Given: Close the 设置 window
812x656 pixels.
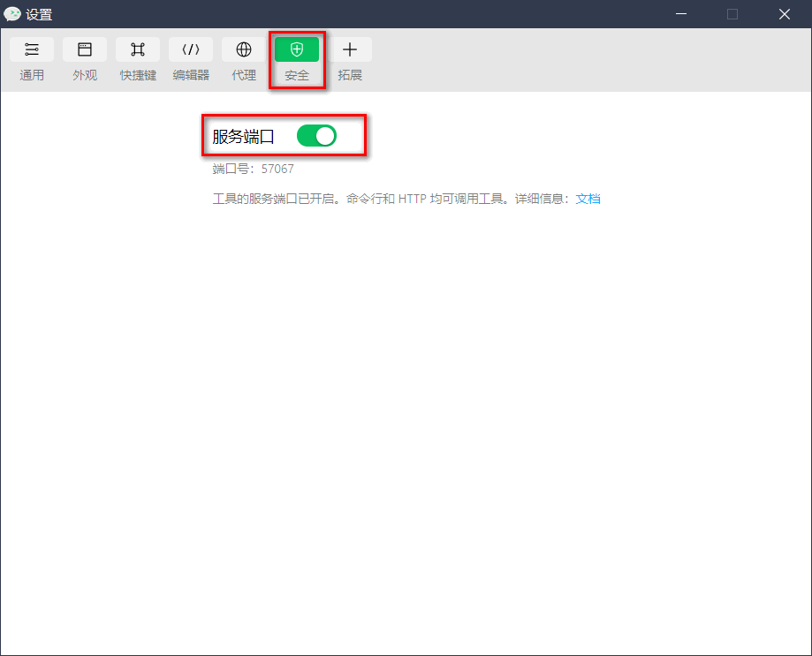Looking at the screenshot, I should point(784,14).
